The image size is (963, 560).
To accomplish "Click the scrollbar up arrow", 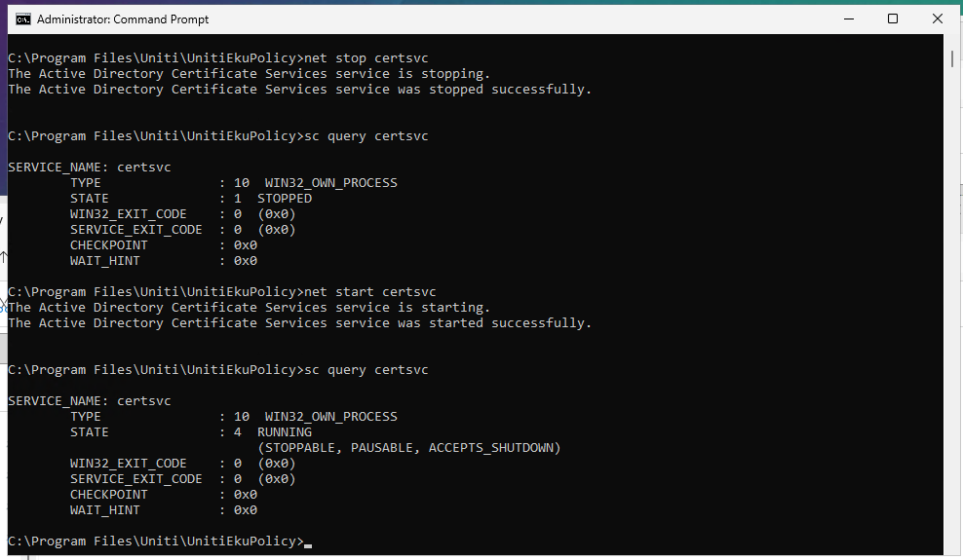I will tap(951, 43).
